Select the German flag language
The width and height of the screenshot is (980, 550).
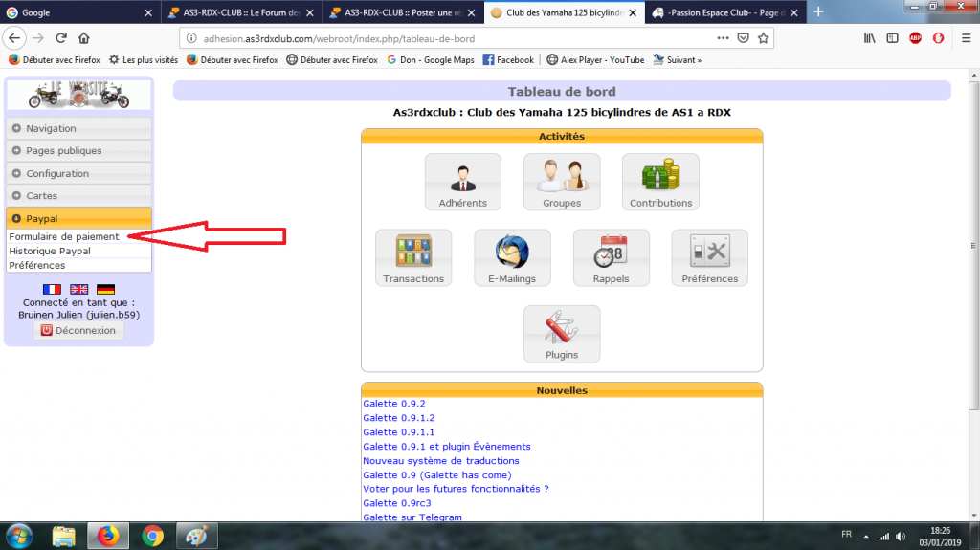[105, 289]
